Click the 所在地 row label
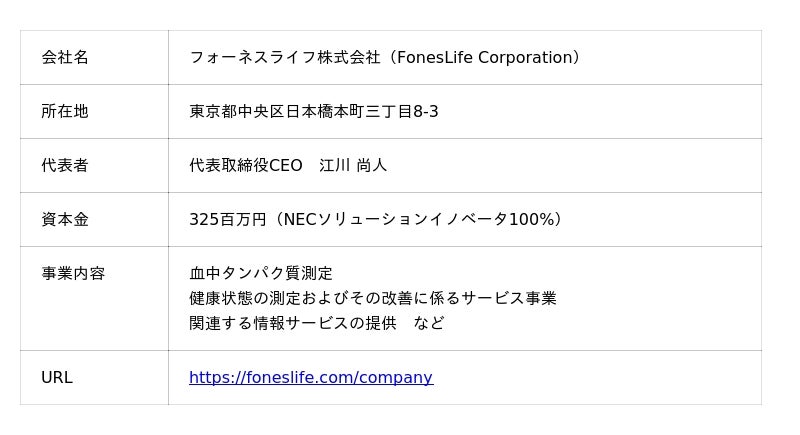This screenshot has width=800, height=435. point(65,112)
